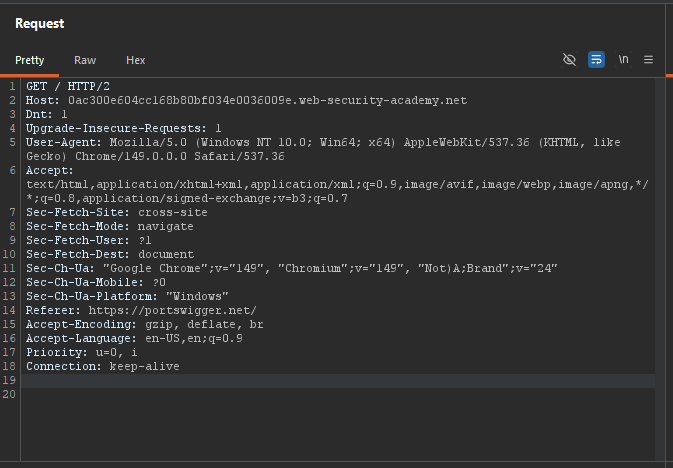Open the hamburger options menu
The image size is (673, 468).
click(x=648, y=60)
